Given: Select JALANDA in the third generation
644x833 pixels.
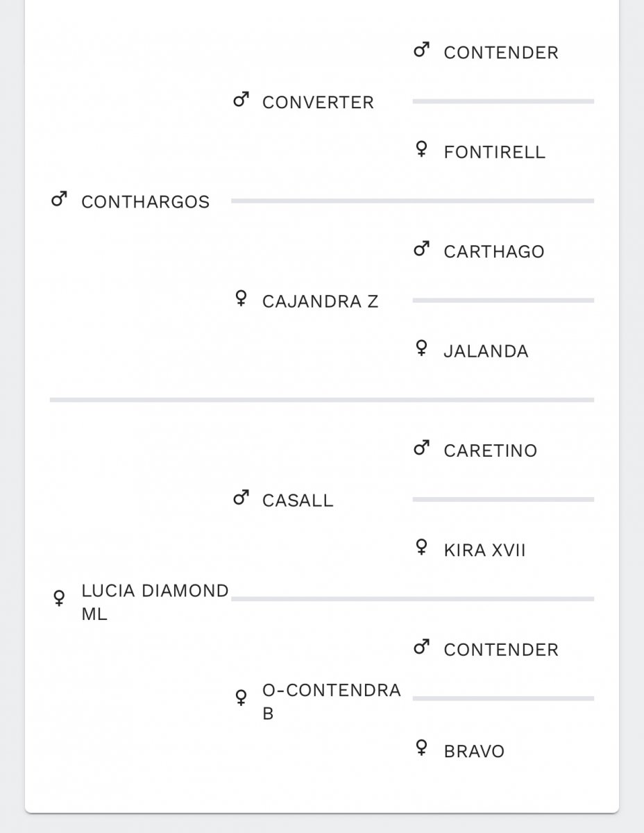Looking at the screenshot, I should pyautogui.click(x=486, y=351).
